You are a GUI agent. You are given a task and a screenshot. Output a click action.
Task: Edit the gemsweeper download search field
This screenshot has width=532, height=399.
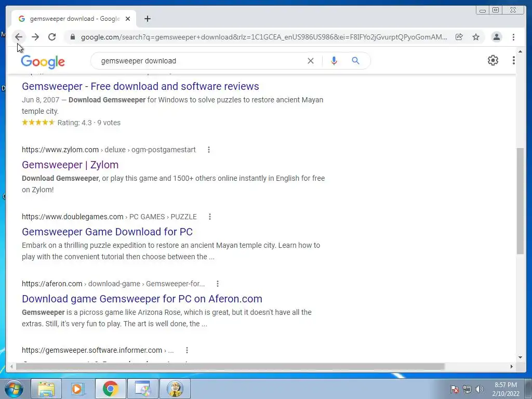pyautogui.click(x=200, y=61)
